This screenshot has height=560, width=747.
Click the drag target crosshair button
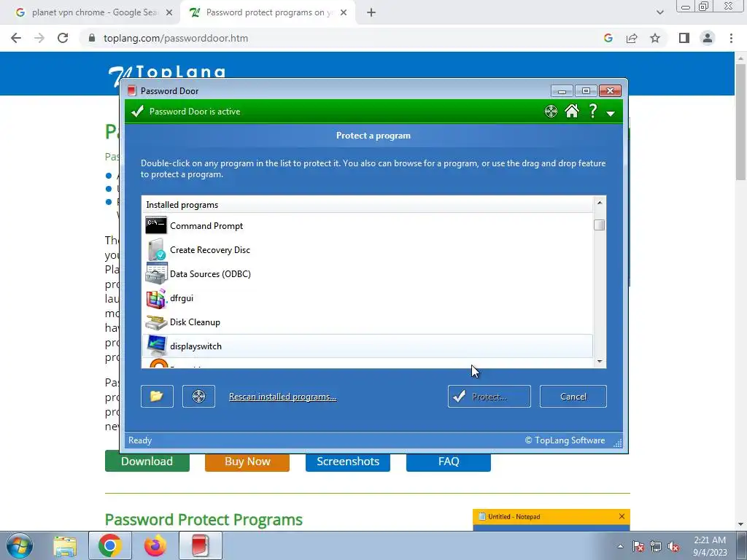click(198, 396)
